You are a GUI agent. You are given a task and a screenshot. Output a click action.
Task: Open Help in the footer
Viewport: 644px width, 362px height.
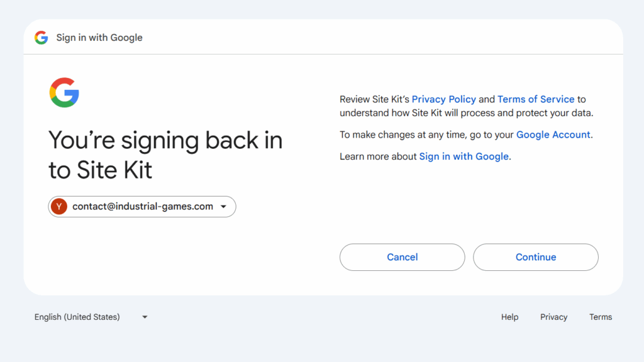click(509, 317)
